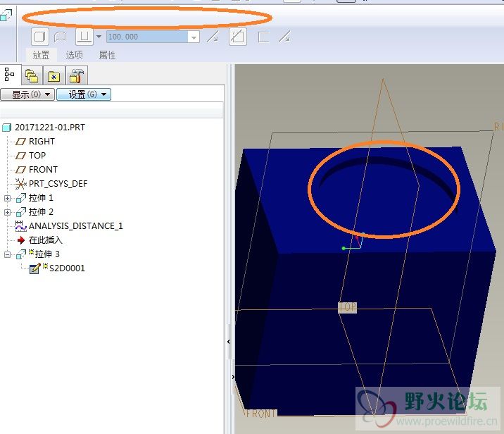Open the 属性 properties tab
Screen dimensions: 504x434
click(107, 56)
